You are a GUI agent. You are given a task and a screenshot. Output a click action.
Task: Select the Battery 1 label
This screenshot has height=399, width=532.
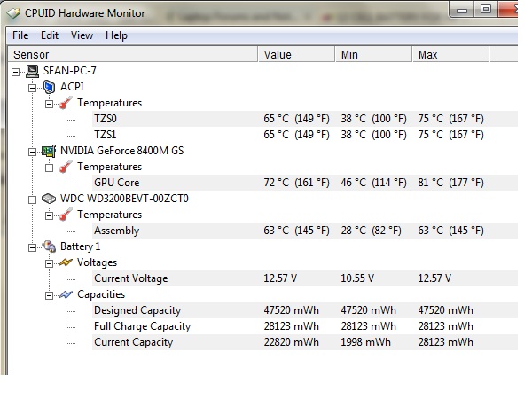pyautogui.click(x=80, y=246)
